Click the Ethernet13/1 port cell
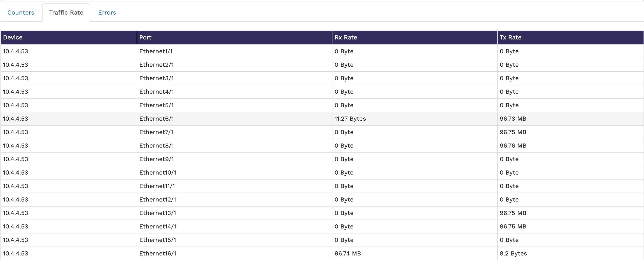This screenshot has height=260, width=644. coord(158,213)
